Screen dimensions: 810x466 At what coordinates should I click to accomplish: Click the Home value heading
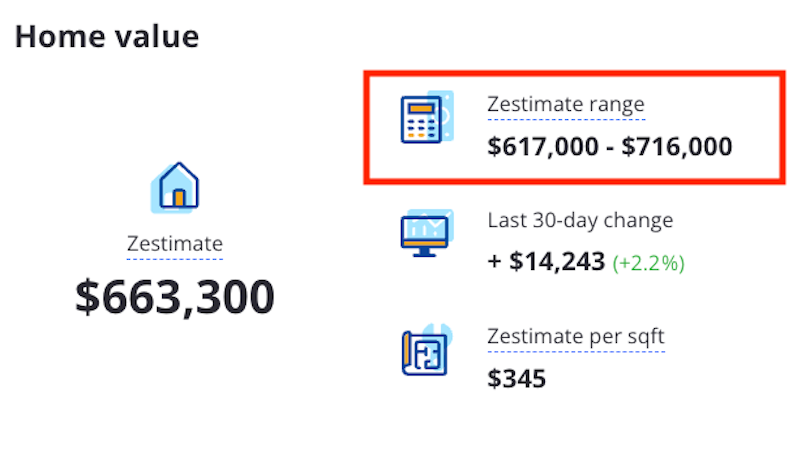[x=107, y=37]
